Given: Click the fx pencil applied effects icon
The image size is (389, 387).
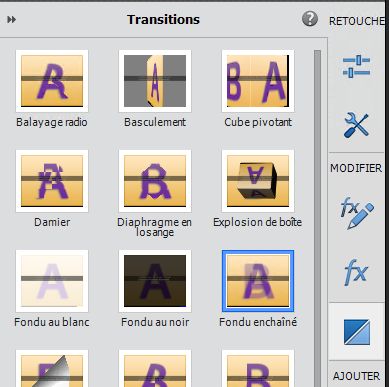Looking at the screenshot, I should pyautogui.click(x=356, y=213).
